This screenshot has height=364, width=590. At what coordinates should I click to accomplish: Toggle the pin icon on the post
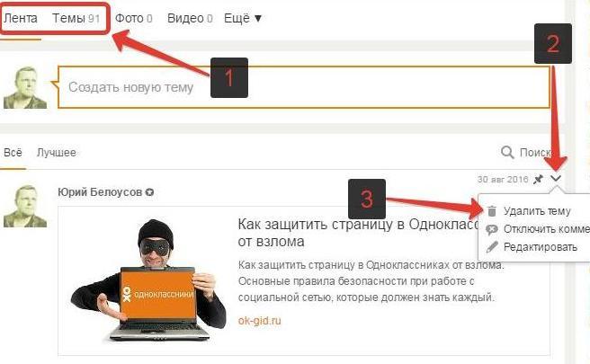click(538, 179)
